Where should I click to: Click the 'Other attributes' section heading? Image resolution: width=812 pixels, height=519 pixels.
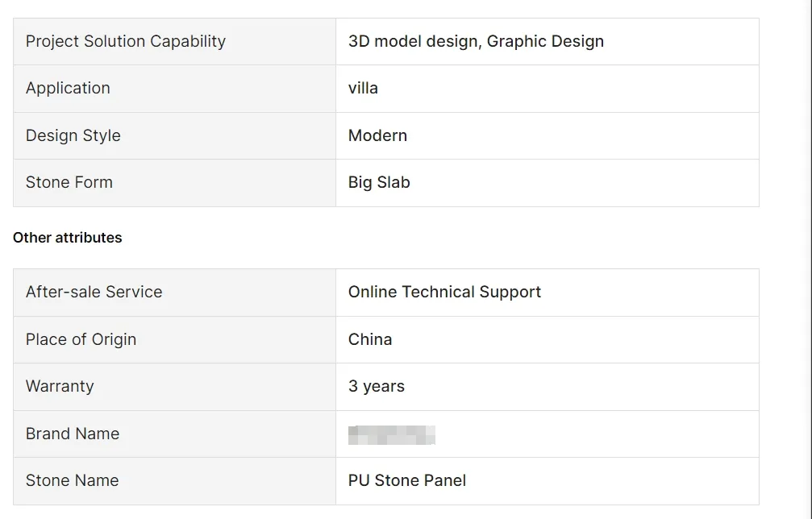pos(68,238)
